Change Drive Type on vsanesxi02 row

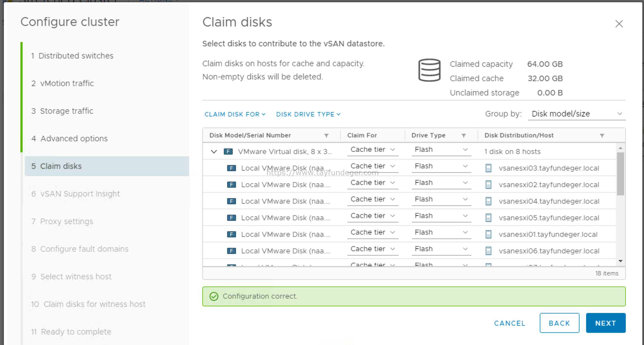[x=441, y=183]
